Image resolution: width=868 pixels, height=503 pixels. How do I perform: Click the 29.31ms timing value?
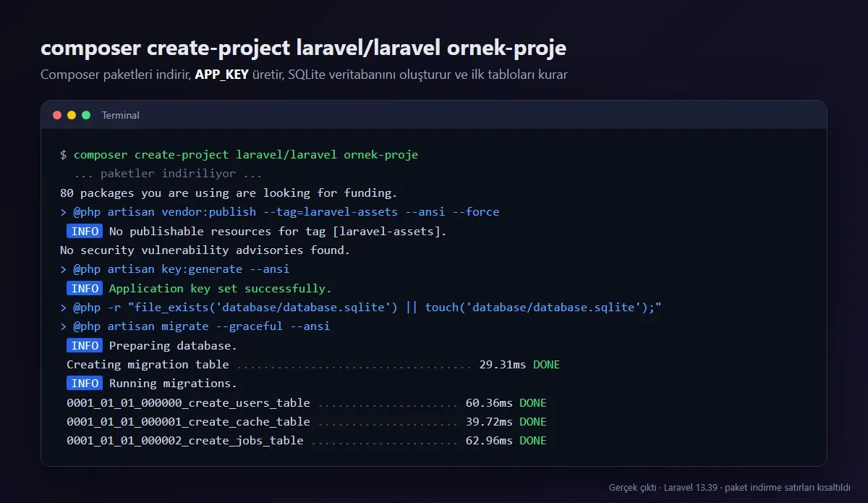(503, 365)
